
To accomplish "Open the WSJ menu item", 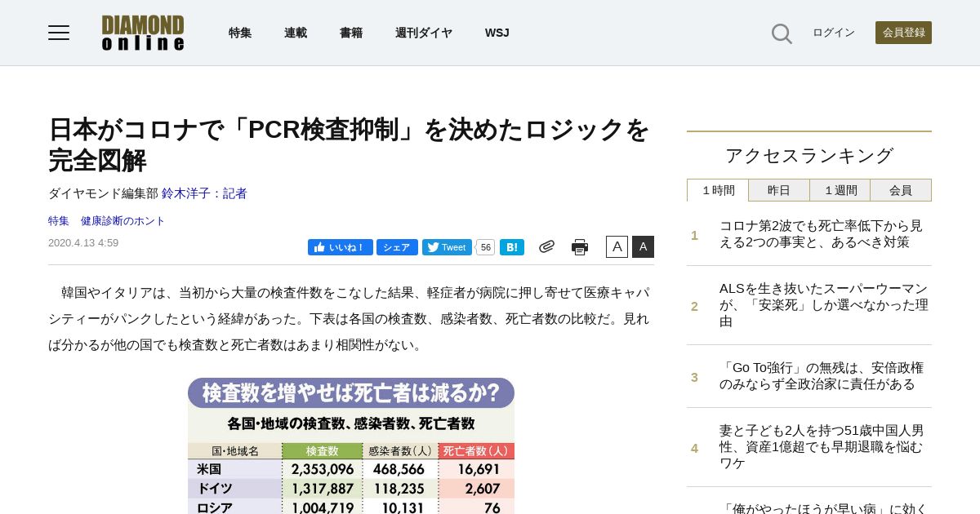I will click(497, 33).
